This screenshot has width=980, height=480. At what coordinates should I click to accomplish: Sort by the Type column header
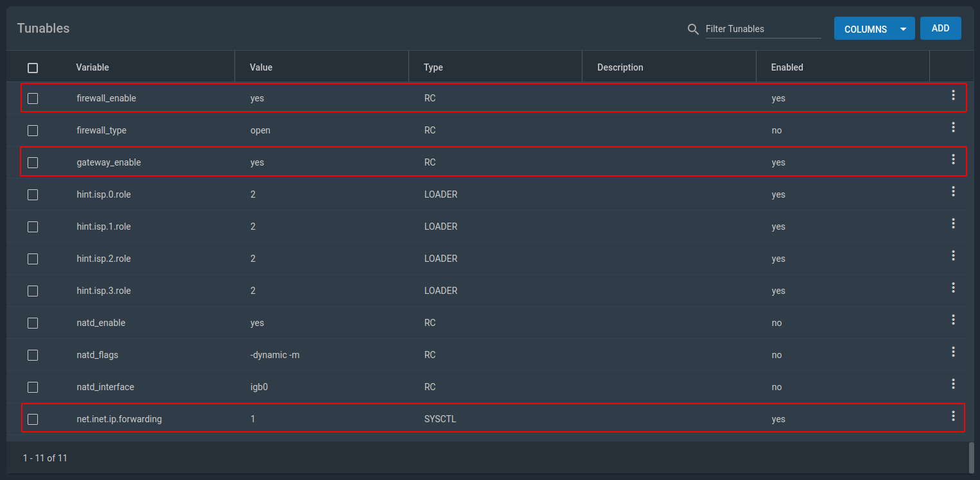pos(433,67)
